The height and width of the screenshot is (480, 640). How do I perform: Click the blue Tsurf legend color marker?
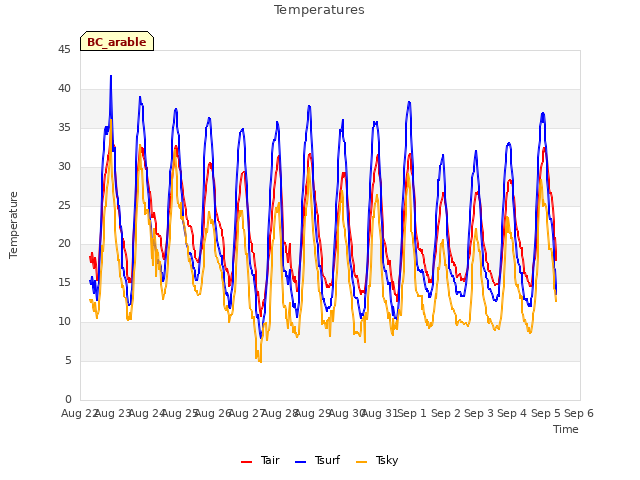pyautogui.click(x=300, y=462)
